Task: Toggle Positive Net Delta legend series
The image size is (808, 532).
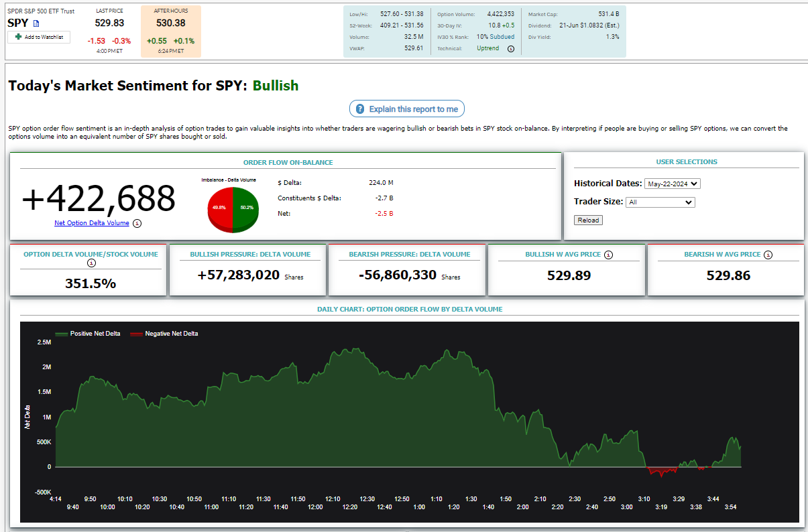Action: (x=87, y=334)
